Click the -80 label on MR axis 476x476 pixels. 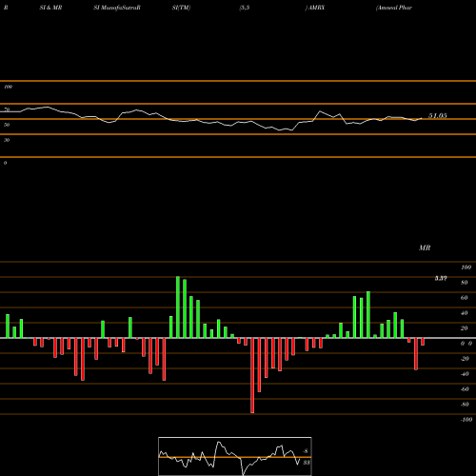pyautogui.click(x=465, y=405)
